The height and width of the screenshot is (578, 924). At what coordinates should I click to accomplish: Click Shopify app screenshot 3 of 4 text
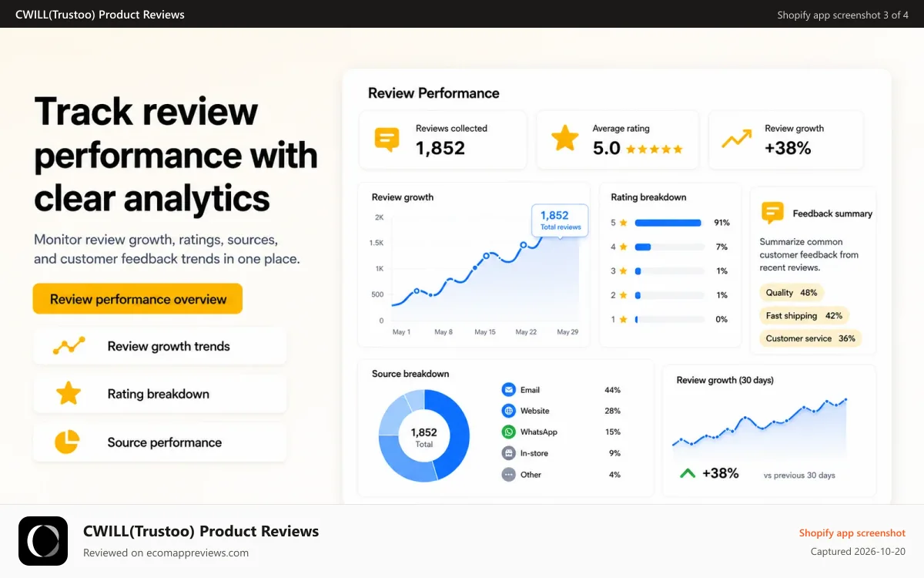(843, 15)
